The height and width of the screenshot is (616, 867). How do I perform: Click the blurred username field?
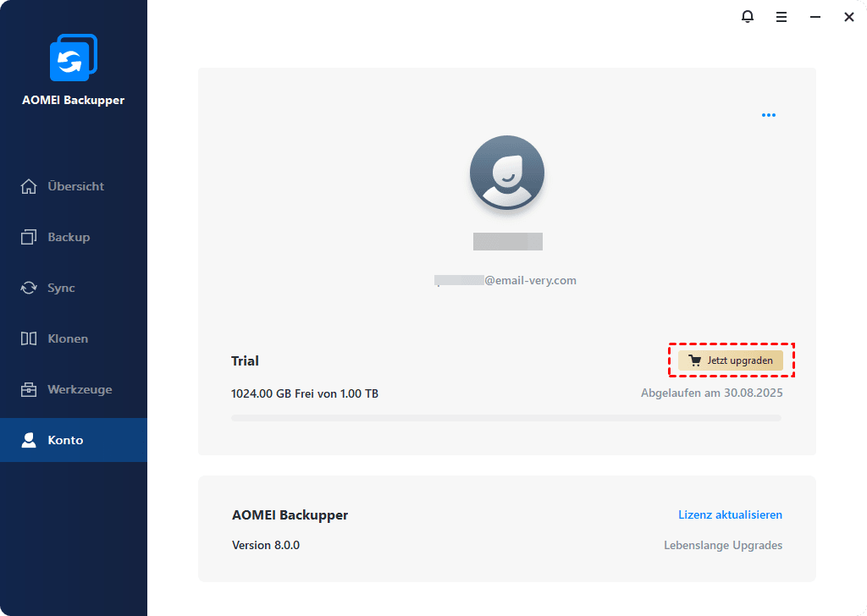508,241
